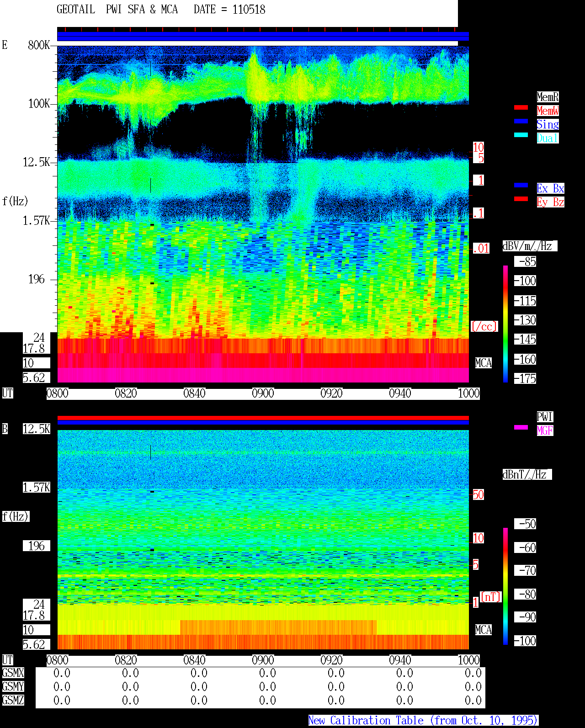Click the dBnT/√Hz color scale bar
Viewport: 585px width, 728px height.
pyautogui.click(x=505, y=586)
